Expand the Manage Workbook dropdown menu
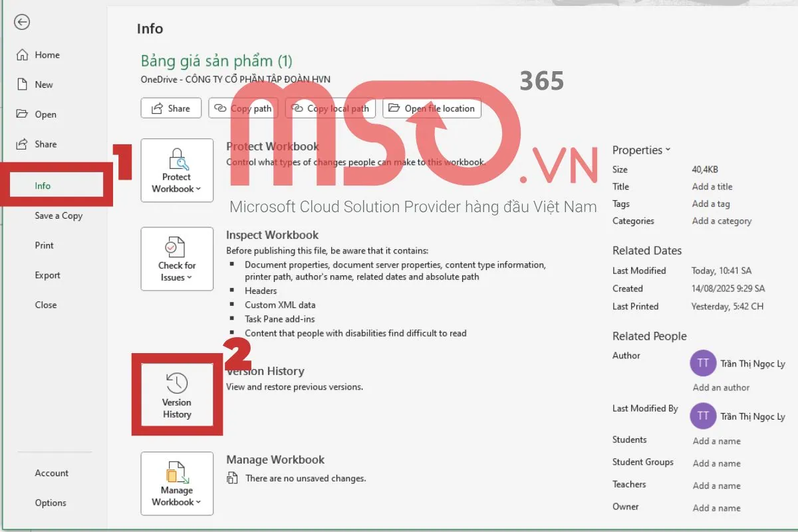Viewport: 798px width, 532px height. point(177,496)
